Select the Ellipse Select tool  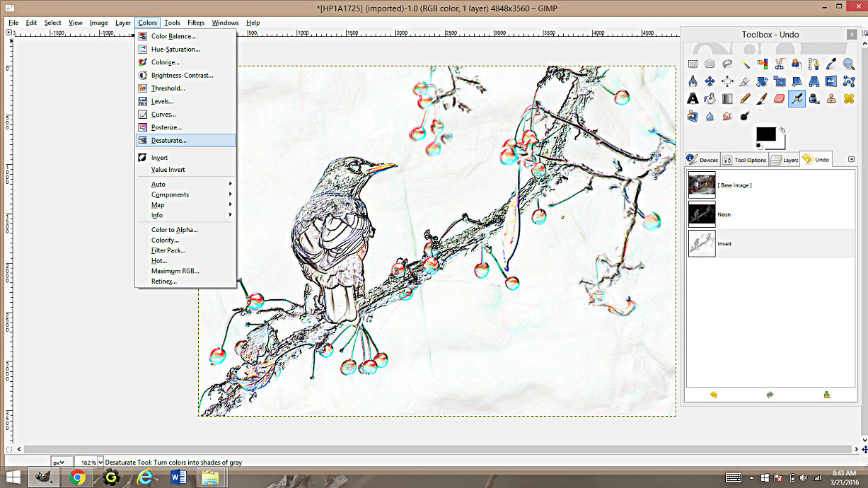(x=710, y=64)
